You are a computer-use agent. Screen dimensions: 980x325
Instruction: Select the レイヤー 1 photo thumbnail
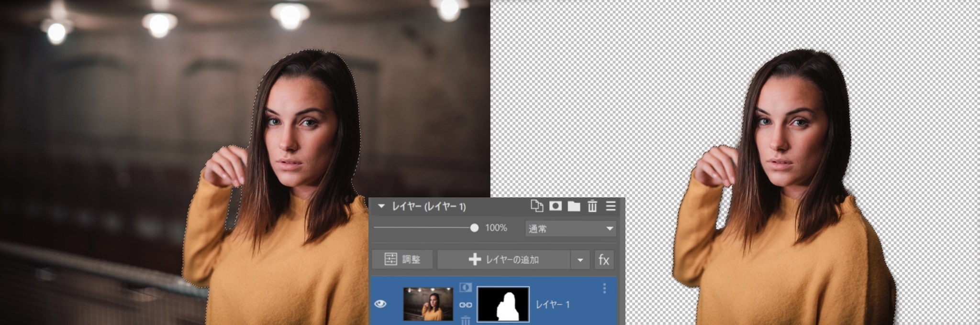point(428,304)
